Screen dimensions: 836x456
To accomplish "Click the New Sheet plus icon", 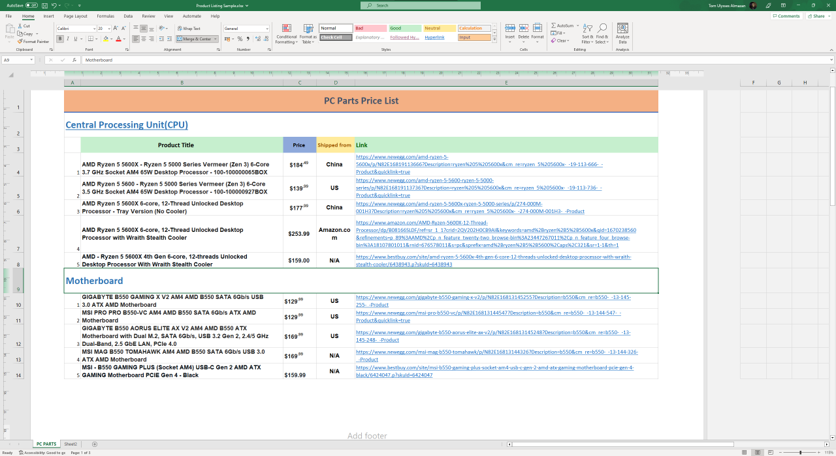I will [94, 444].
